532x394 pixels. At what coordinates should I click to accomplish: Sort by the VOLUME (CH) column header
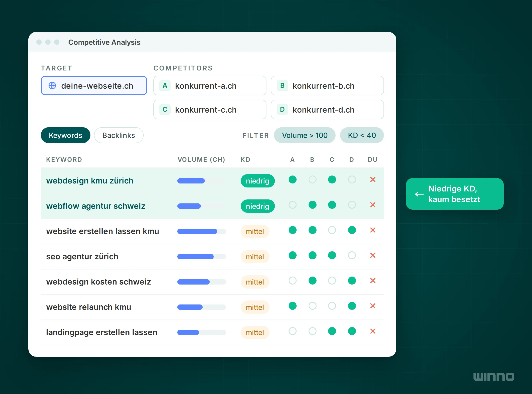201,160
